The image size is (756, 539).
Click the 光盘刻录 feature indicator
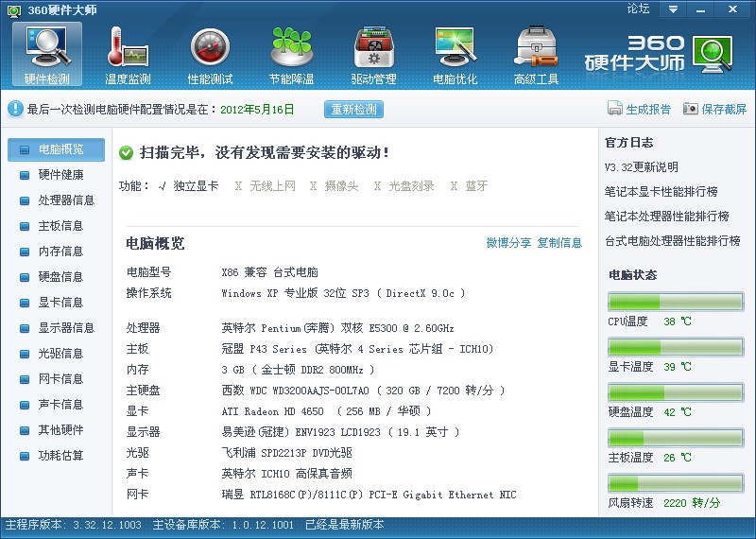pyautogui.click(x=404, y=185)
